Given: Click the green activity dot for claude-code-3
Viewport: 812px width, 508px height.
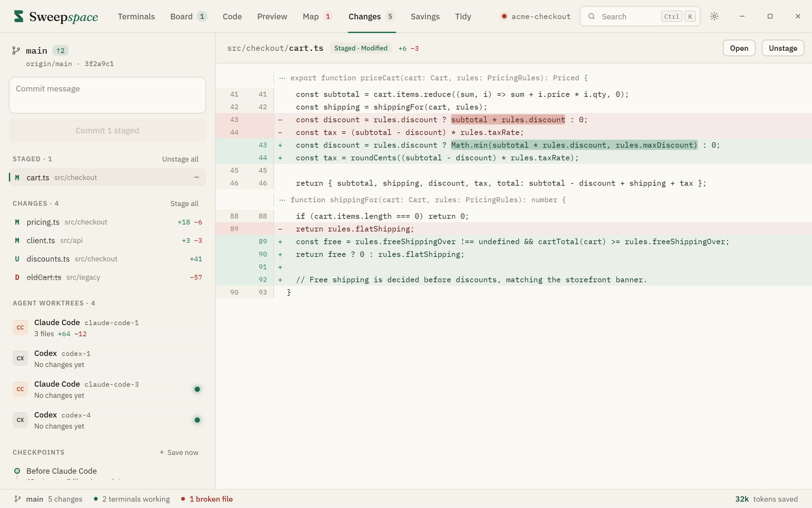Looking at the screenshot, I should click(x=197, y=389).
